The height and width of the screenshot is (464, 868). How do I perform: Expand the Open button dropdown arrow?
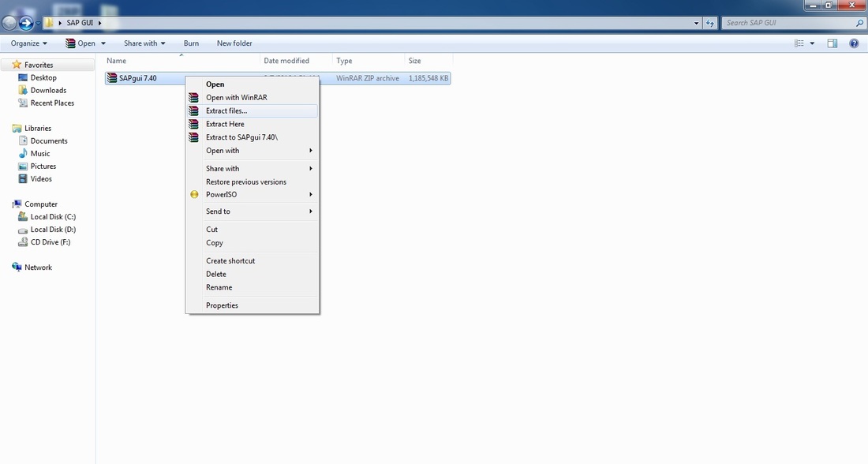coord(103,43)
